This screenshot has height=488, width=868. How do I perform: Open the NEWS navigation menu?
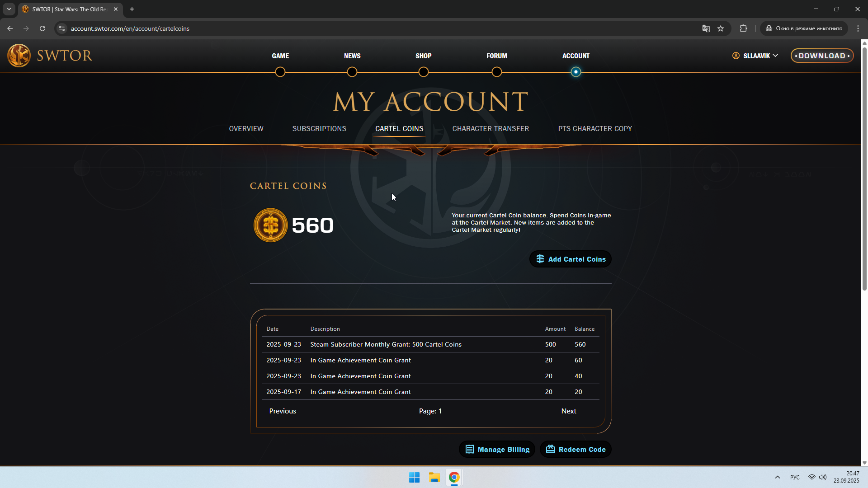point(352,56)
